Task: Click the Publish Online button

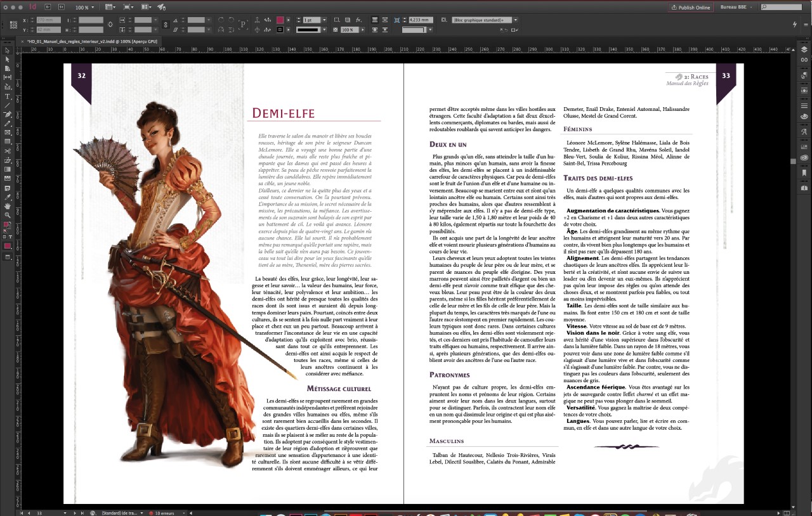Action: click(691, 7)
